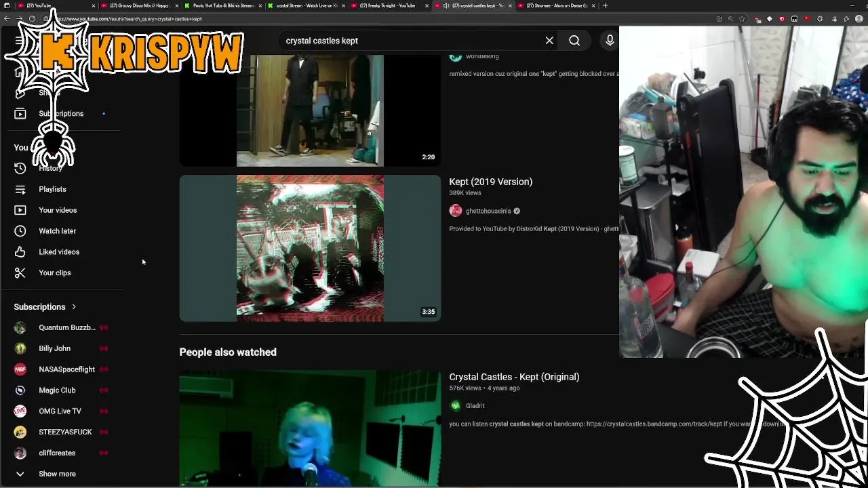Click the Gladrit channel avatar
Viewport: 868px width, 488px height.
tap(456, 406)
